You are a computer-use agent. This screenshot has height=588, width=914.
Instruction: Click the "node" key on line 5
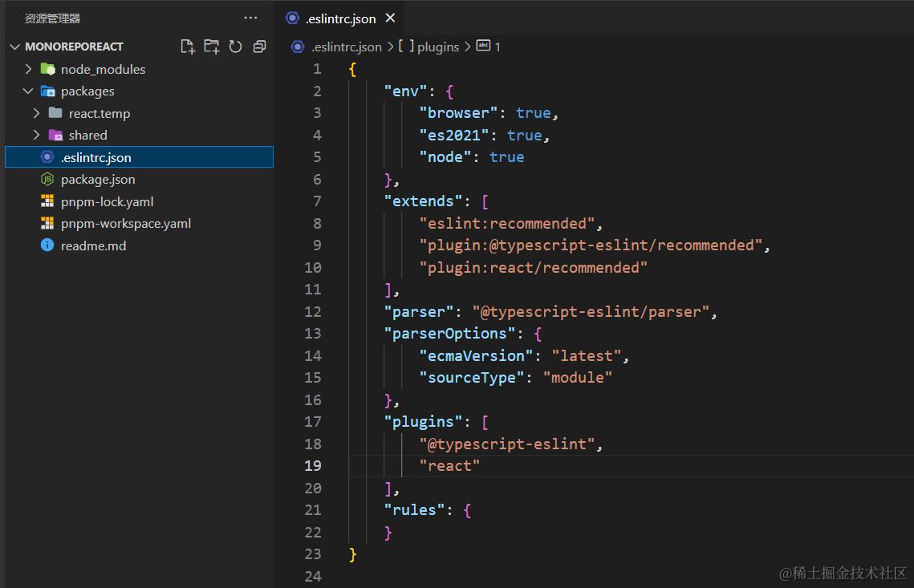click(445, 157)
